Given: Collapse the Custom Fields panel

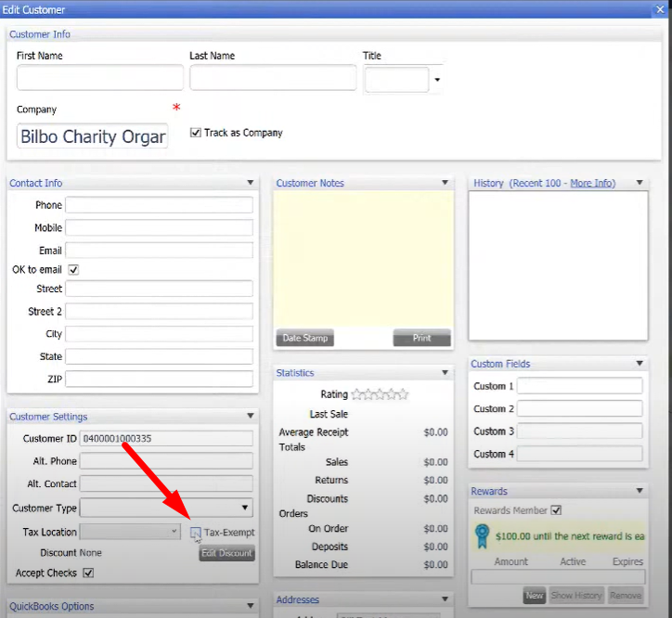Looking at the screenshot, I should 640,364.
